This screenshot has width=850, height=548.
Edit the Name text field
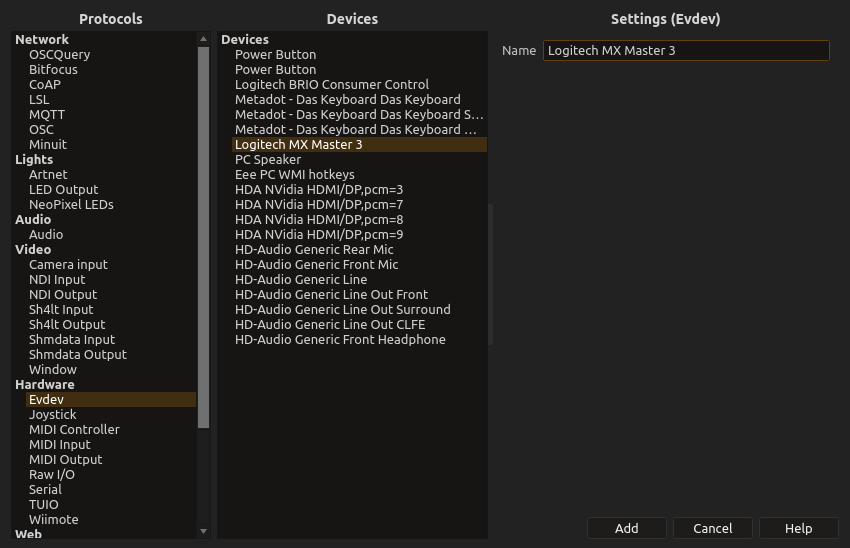(685, 50)
